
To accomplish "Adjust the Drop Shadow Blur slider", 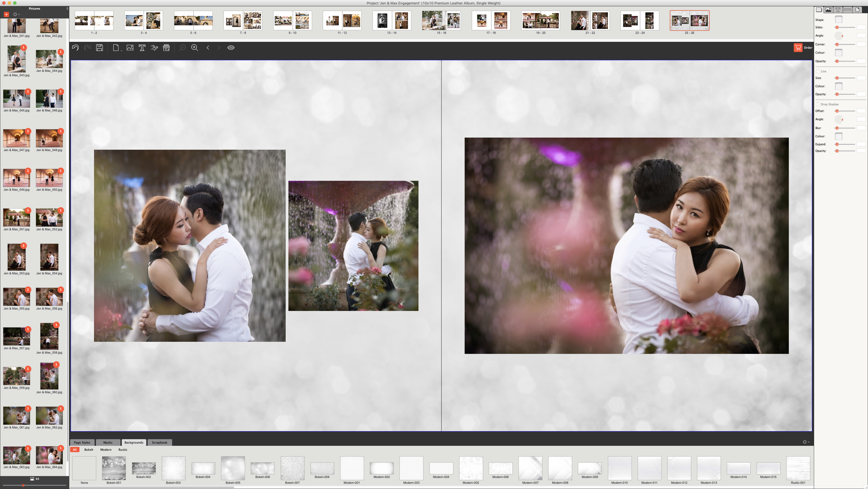I will (845, 128).
